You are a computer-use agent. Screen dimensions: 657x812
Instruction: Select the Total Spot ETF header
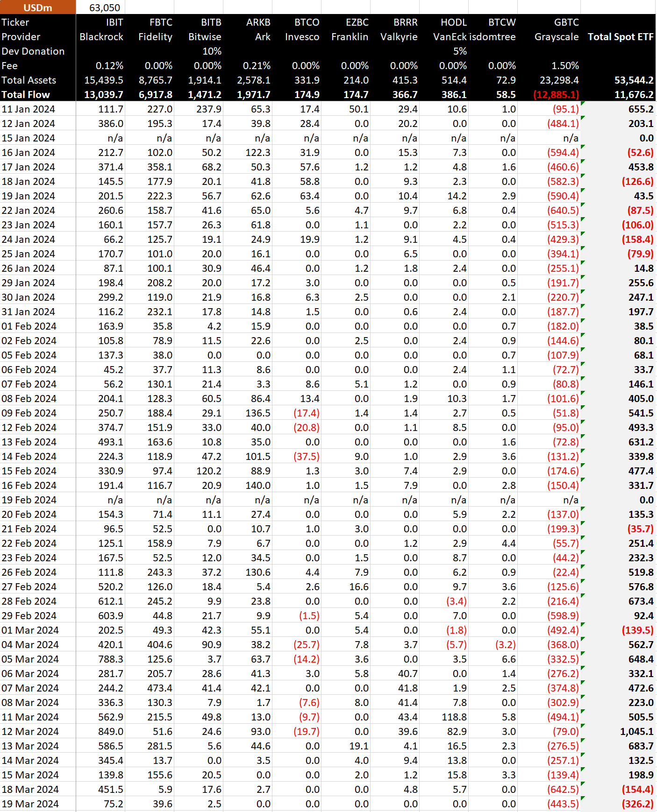point(620,37)
